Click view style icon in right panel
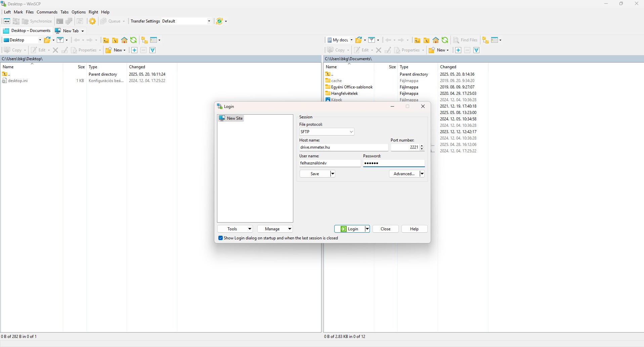This screenshot has width=644, height=347. (x=495, y=40)
